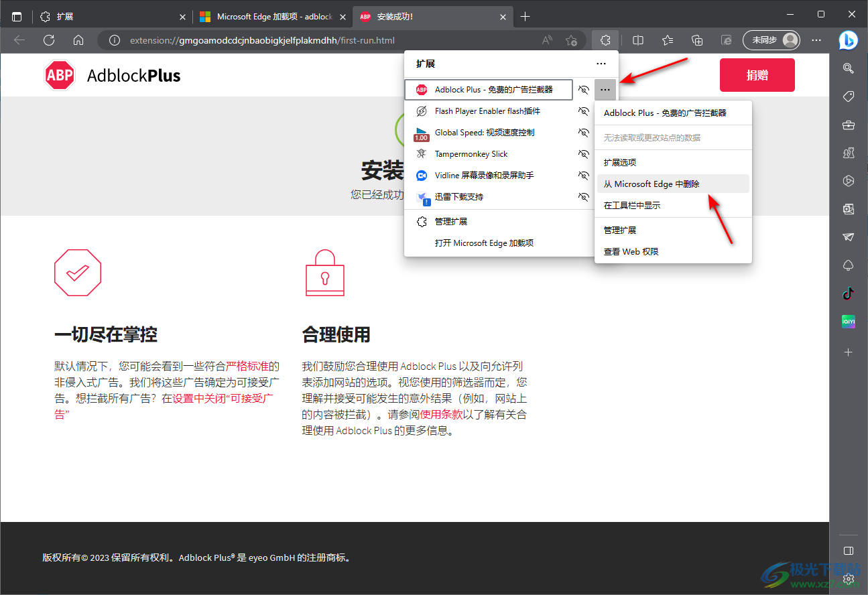Open sidebar TikTok icon
Viewport: 868px width, 595px height.
coord(849,293)
